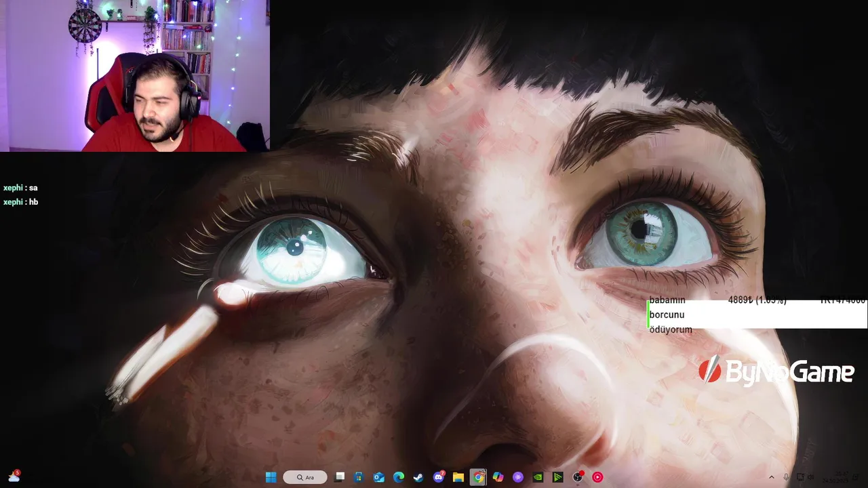Open the Windows Start menu
868x488 pixels.
coord(271,477)
